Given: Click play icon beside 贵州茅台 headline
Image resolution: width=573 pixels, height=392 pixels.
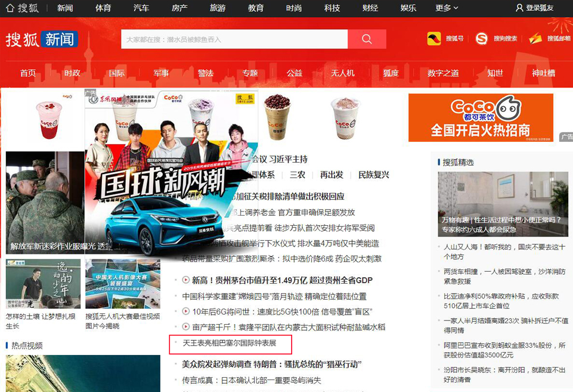Looking at the screenshot, I should point(186,280).
